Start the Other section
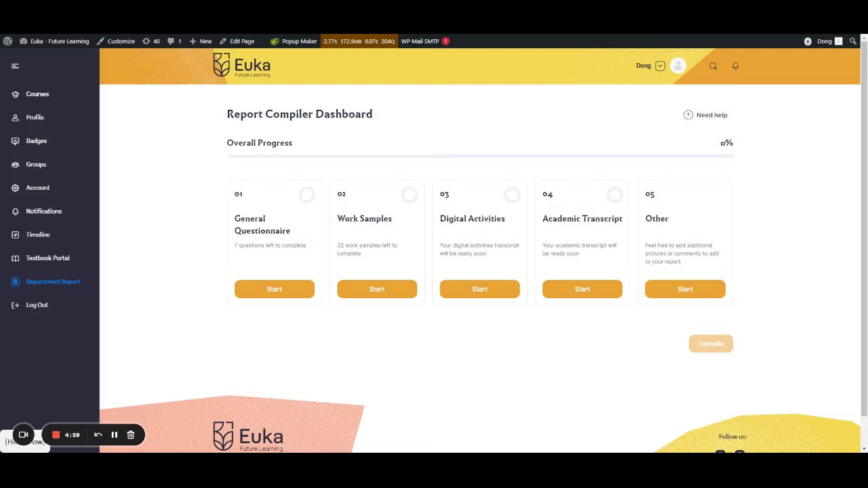868x488 pixels. pyautogui.click(x=685, y=289)
